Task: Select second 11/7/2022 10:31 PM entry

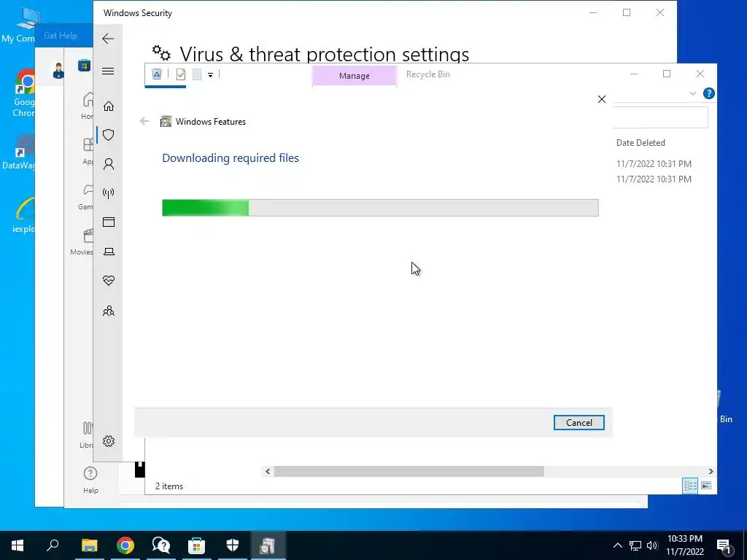Action: click(654, 179)
